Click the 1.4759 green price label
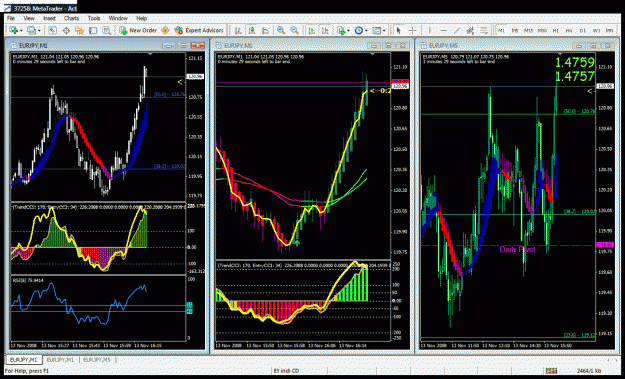The image size is (625, 379). (574, 63)
